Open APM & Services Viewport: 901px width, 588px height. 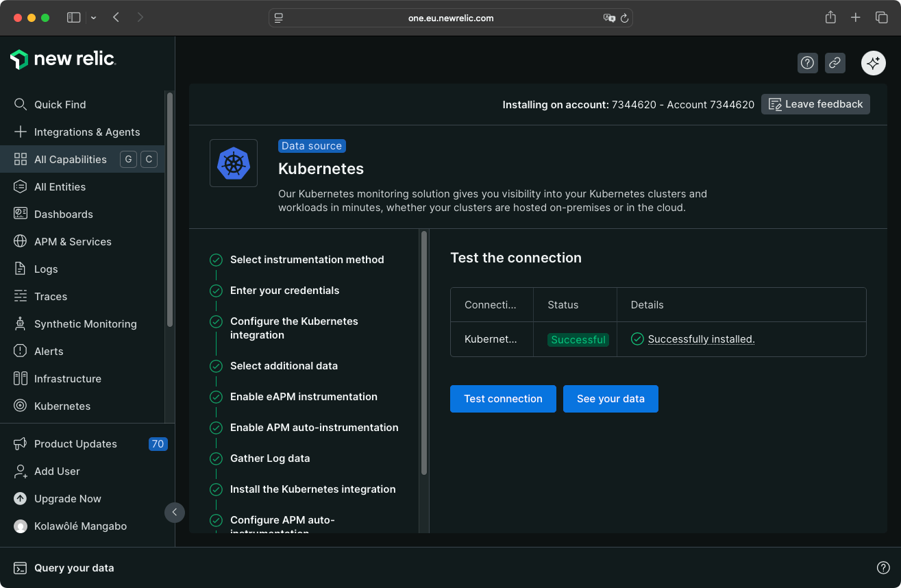72,241
